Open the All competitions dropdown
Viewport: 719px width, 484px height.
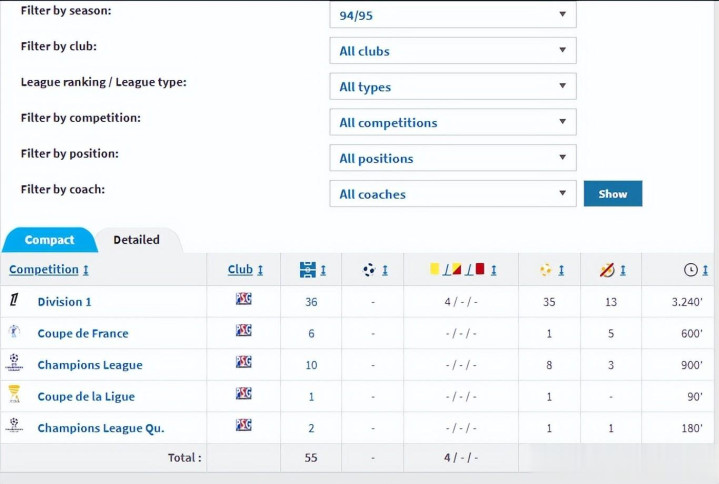pos(452,123)
